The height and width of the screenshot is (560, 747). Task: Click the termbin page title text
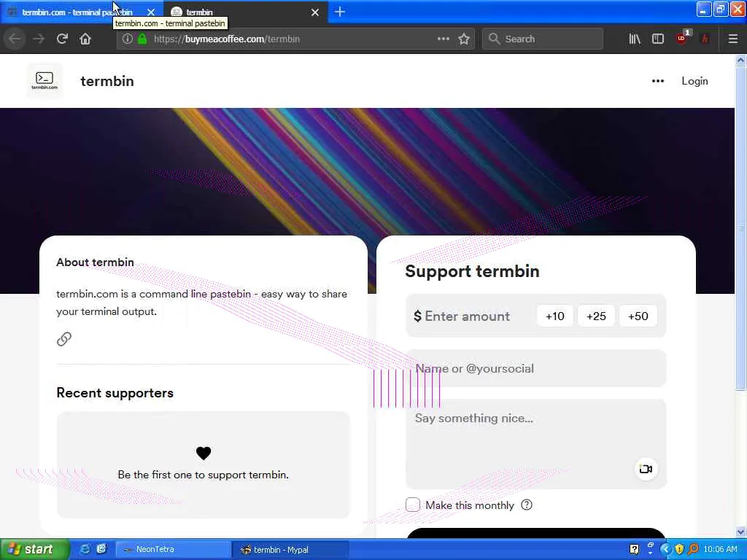point(107,81)
